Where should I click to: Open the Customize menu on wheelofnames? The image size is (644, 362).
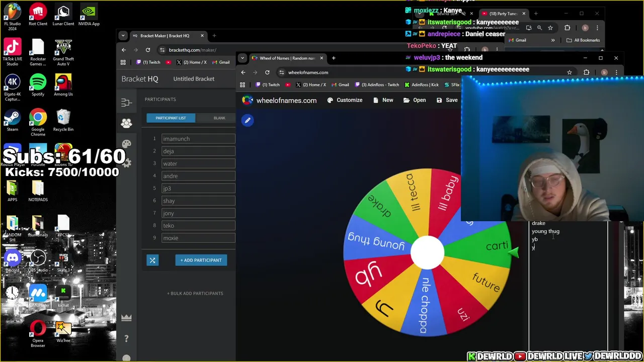pyautogui.click(x=345, y=100)
